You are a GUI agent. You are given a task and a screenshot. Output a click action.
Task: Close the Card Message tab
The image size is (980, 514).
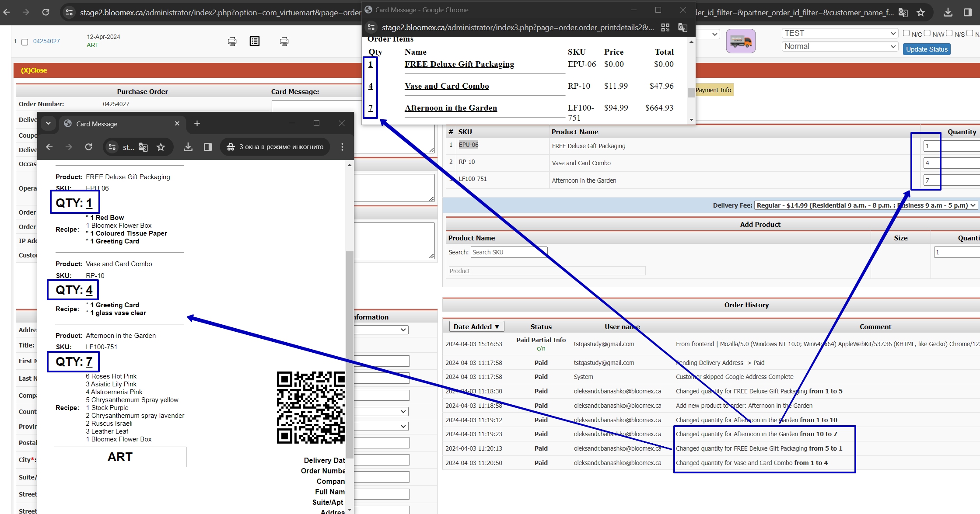coord(177,124)
